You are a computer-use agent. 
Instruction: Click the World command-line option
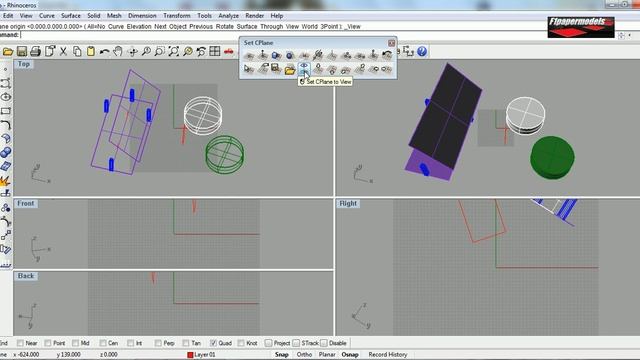[309, 27]
